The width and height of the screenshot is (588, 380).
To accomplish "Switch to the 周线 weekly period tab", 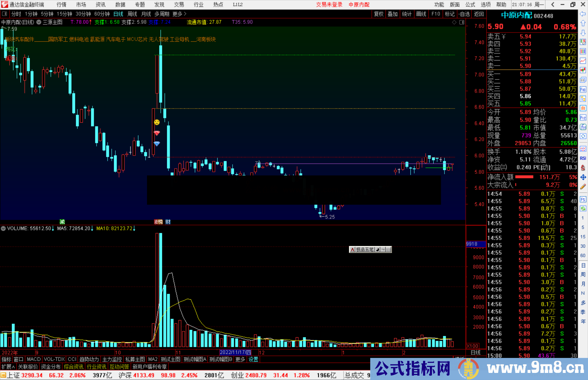I will [132, 14].
